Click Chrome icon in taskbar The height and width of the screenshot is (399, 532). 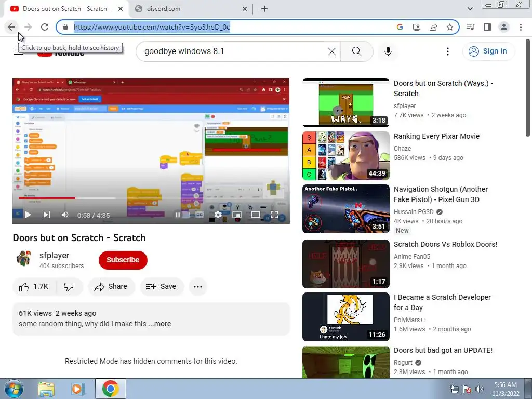111,389
